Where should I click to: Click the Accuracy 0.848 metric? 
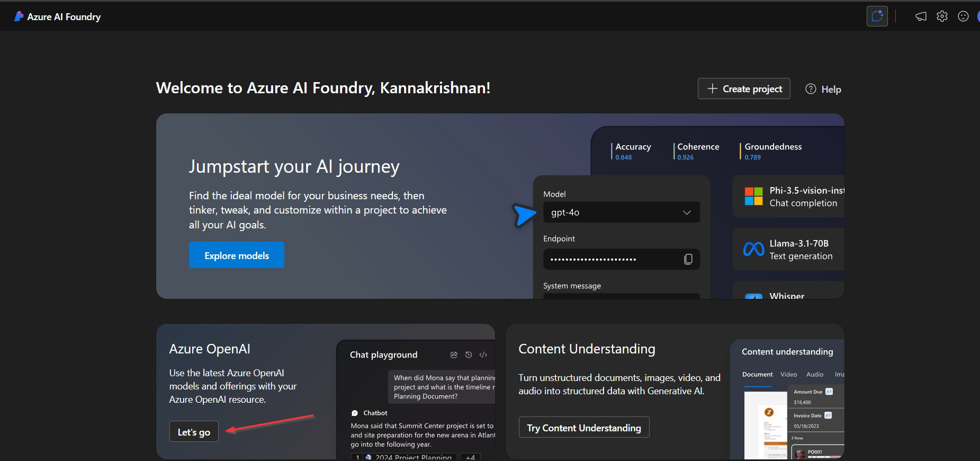(632, 151)
